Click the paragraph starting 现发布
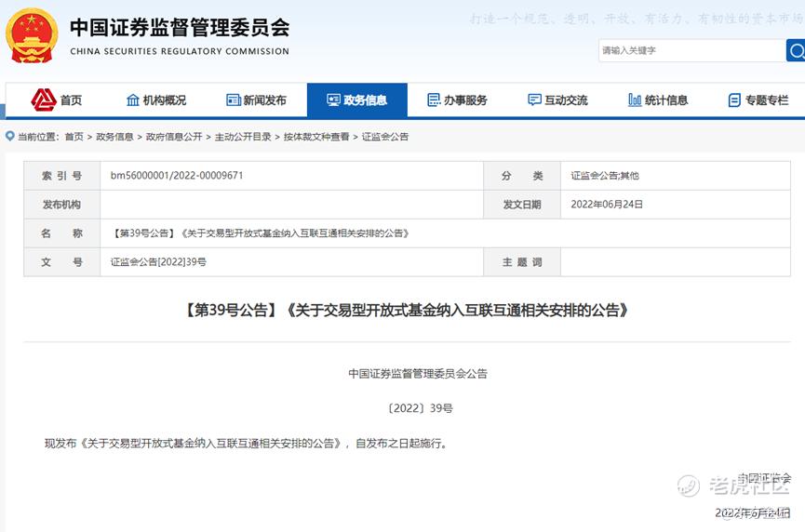The width and height of the screenshot is (805, 532). pyautogui.click(x=247, y=444)
